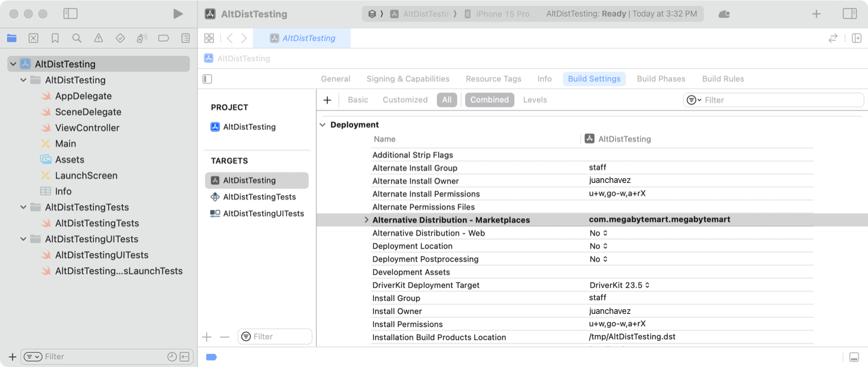Image resolution: width=868 pixels, height=367 pixels.
Task: Open the Source Control navigator
Action: [33, 37]
